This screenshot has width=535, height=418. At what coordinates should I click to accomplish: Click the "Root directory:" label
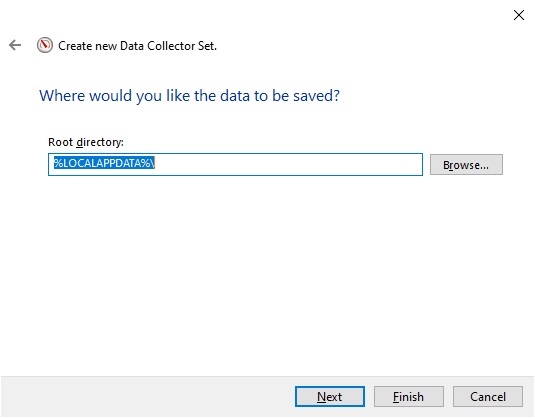point(86,142)
